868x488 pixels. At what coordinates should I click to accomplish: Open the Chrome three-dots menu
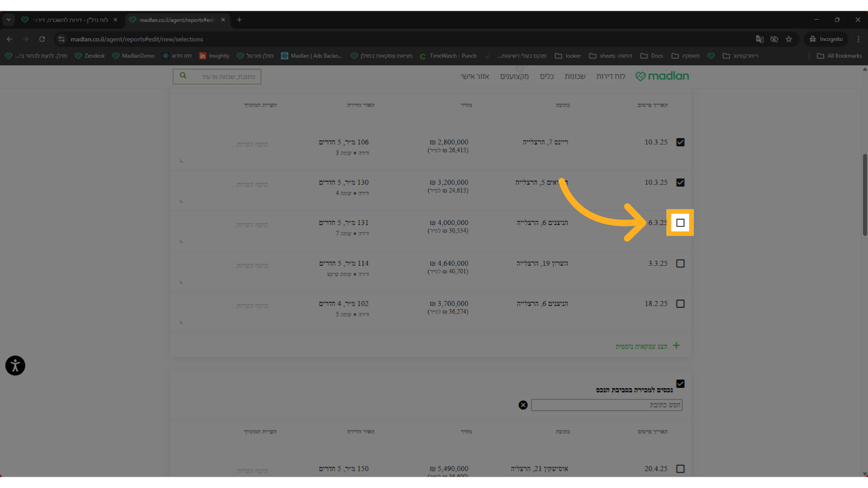(x=858, y=39)
